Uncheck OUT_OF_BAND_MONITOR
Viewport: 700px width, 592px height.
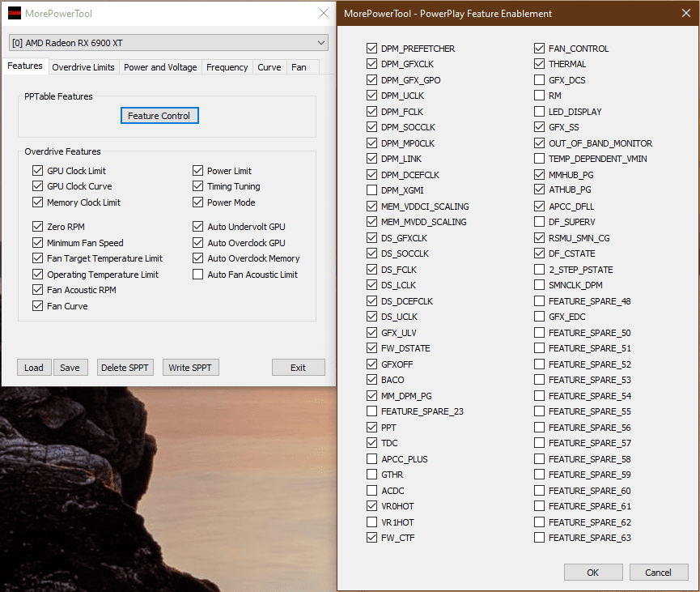coord(539,143)
